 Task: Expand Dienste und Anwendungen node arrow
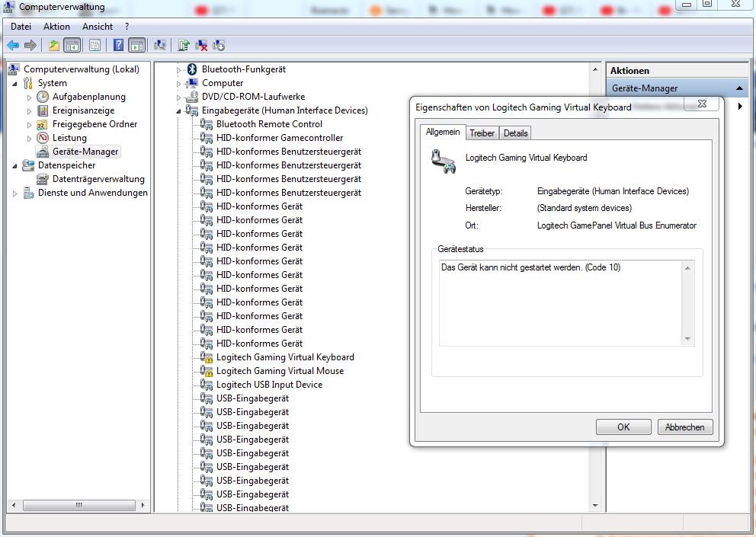tap(15, 193)
